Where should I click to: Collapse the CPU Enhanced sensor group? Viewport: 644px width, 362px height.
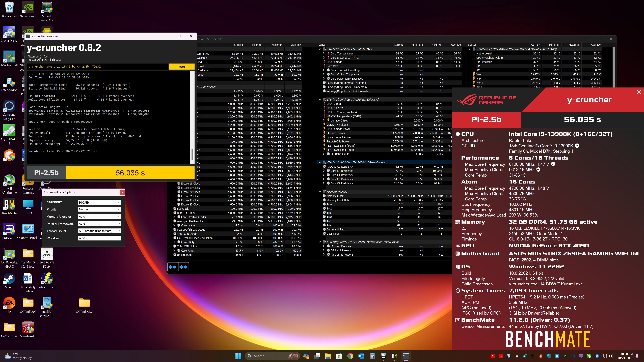pos(320,100)
